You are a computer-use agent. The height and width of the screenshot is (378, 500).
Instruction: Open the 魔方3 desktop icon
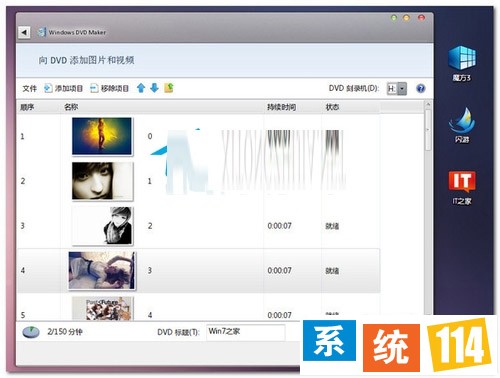(x=462, y=63)
